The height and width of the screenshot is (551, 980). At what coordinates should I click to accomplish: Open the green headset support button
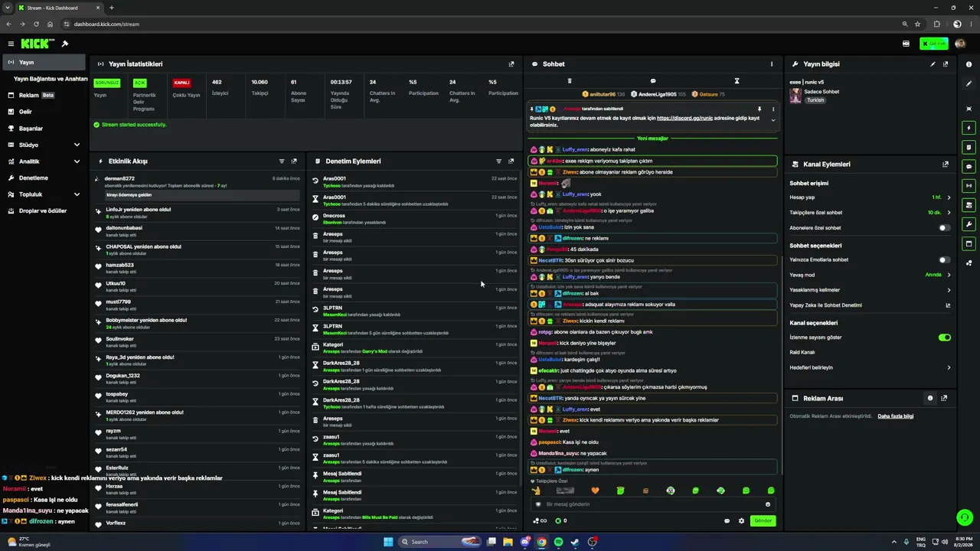point(964,518)
